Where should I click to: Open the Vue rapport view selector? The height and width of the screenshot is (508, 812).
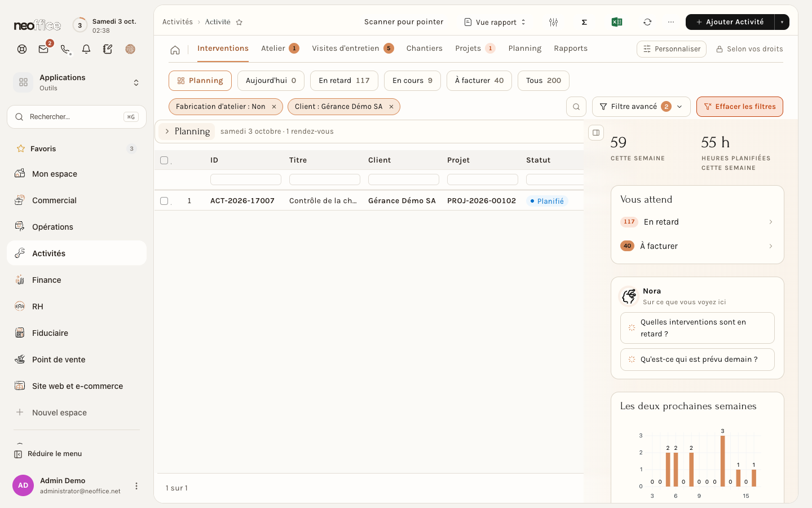click(495, 22)
